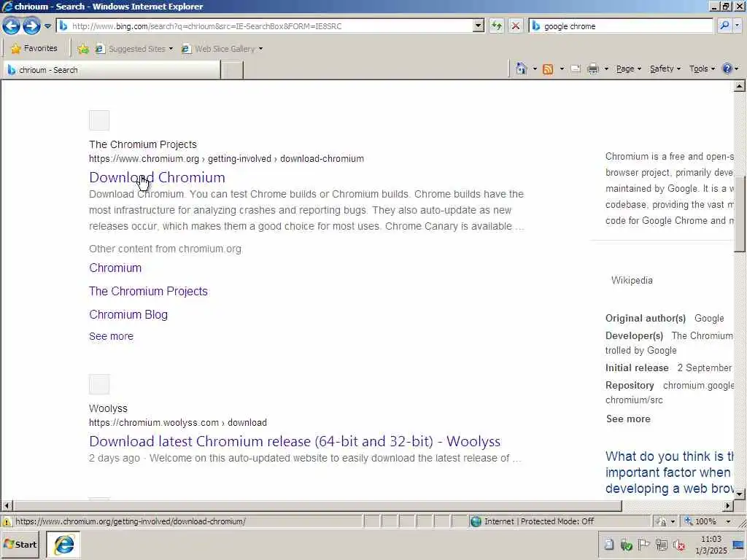Click the network tray icon
The height and width of the screenshot is (560, 747).
pos(661,544)
